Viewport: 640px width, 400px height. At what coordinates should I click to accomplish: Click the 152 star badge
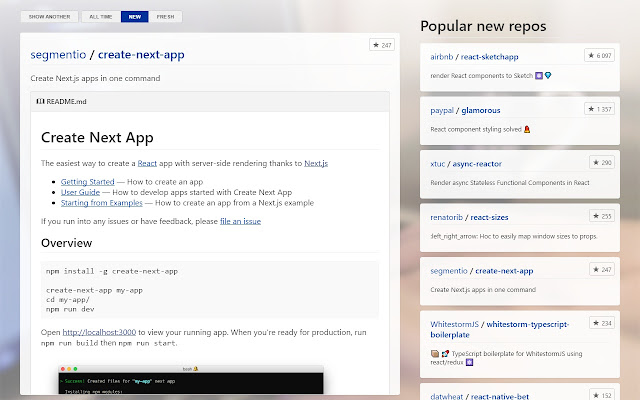(x=602, y=395)
